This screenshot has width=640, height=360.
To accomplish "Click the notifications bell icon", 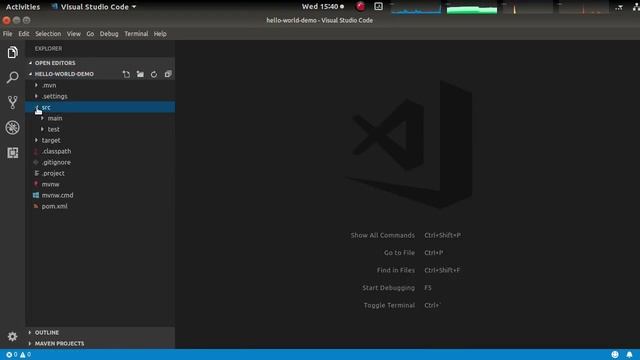I will [x=629, y=355].
